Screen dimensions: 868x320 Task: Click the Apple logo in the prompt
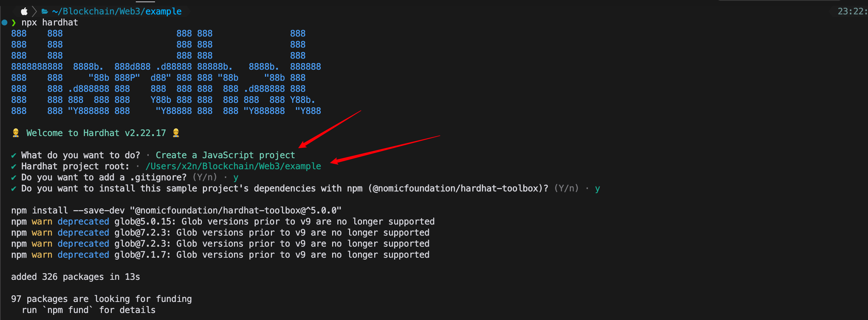24,11
